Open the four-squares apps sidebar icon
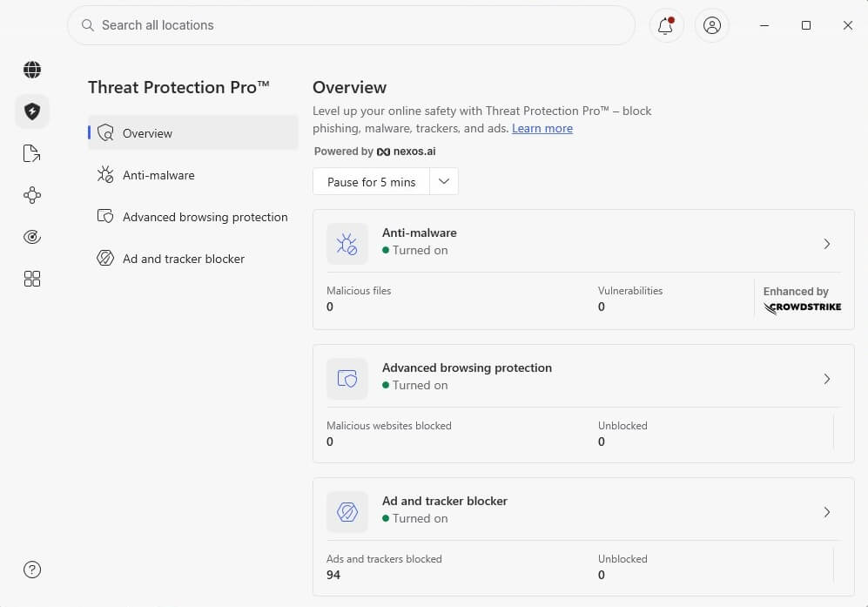 pos(32,279)
